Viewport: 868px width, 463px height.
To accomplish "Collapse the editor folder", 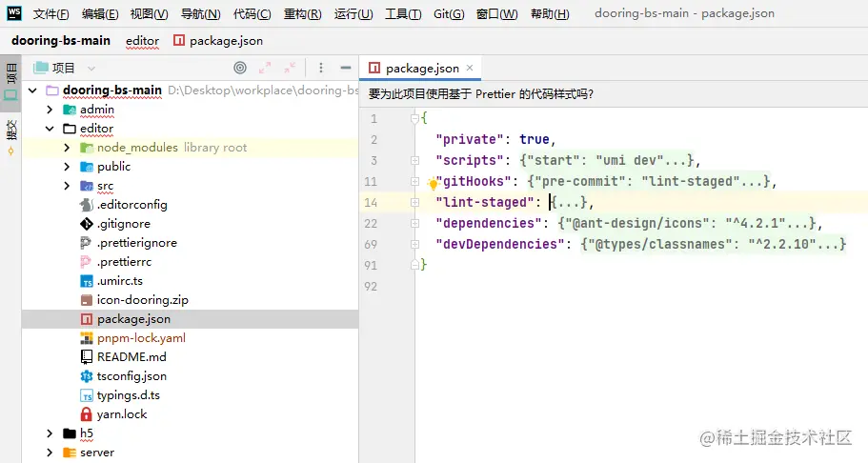I will click(x=50, y=129).
